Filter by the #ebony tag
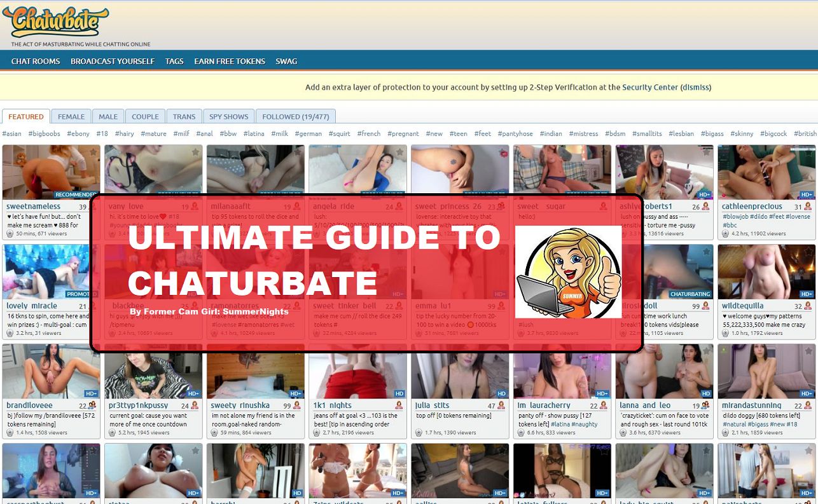The width and height of the screenshot is (818, 504). point(79,134)
